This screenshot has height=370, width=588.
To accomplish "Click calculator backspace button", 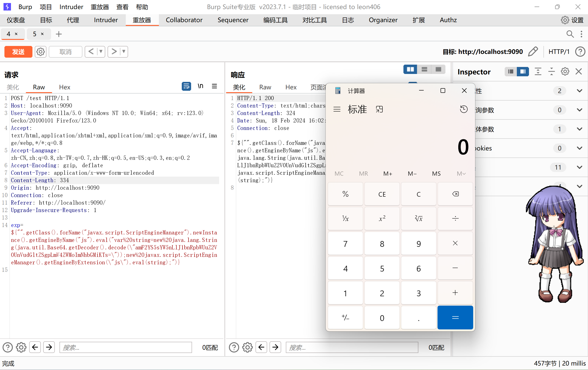I will [x=455, y=194].
